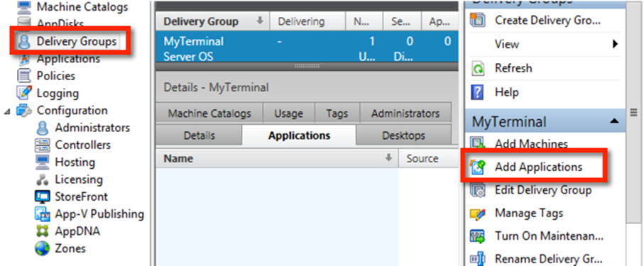Select Delivery Groups in the tree

[x=77, y=41]
